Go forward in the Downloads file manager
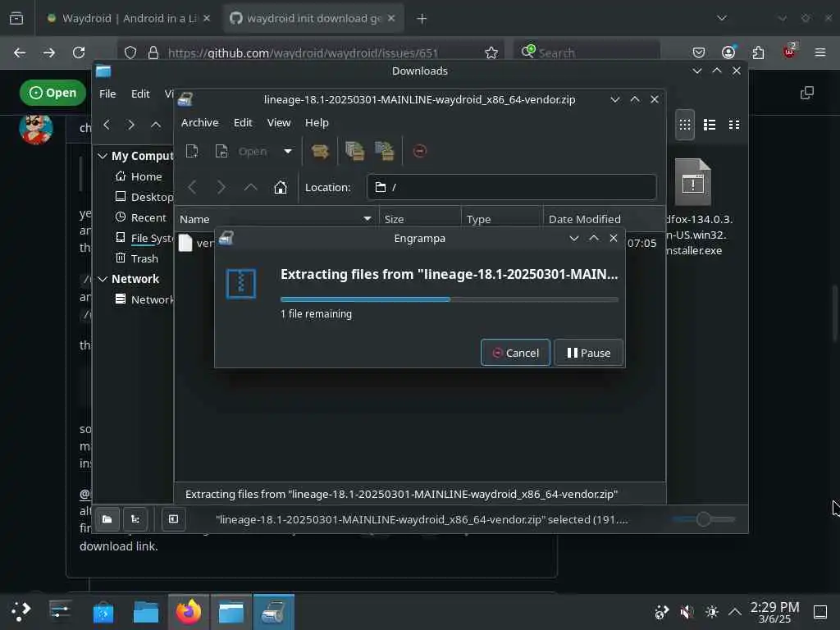 coord(130,125)
